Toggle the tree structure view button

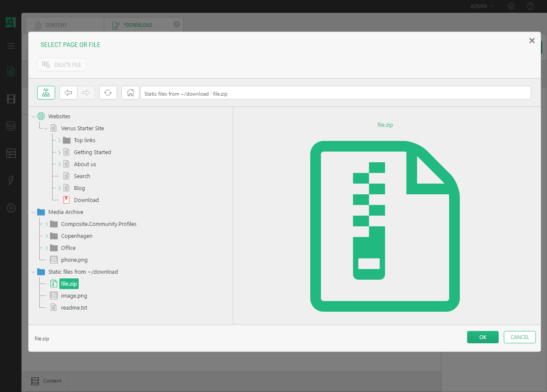pos(46,93)
